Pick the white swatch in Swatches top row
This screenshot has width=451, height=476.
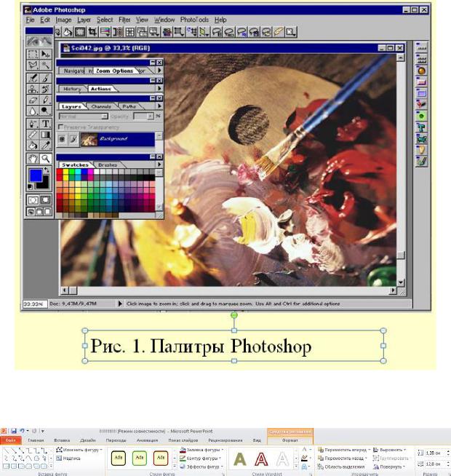[x=96, y=172]
